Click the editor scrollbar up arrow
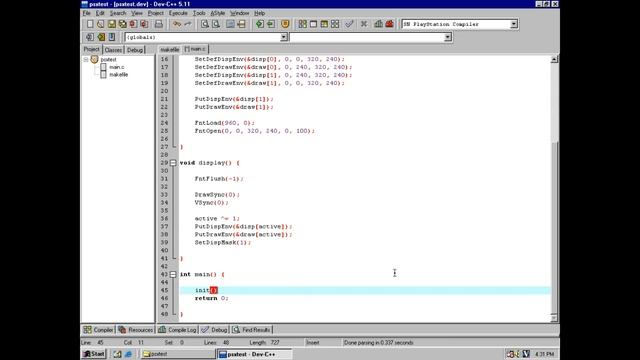Image resolution: width=640 pixels, height=360 pixels. 554,59
